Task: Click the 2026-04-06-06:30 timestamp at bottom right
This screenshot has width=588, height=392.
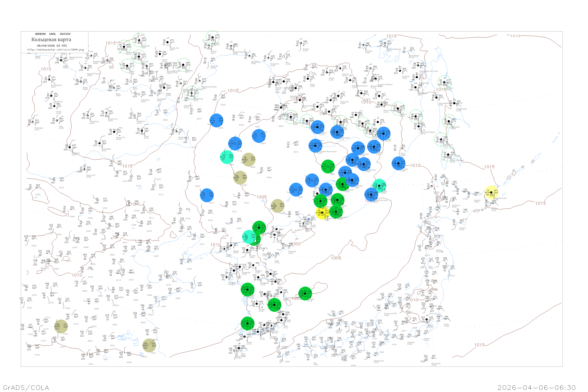Action: pyautogui.click(x=536, y=387)
